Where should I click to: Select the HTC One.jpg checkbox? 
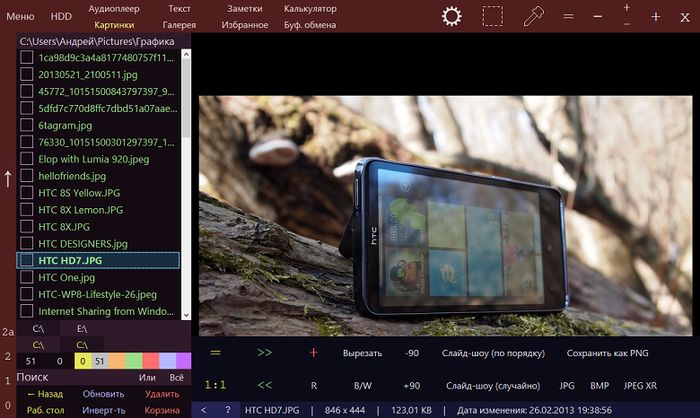pos(27,277)
